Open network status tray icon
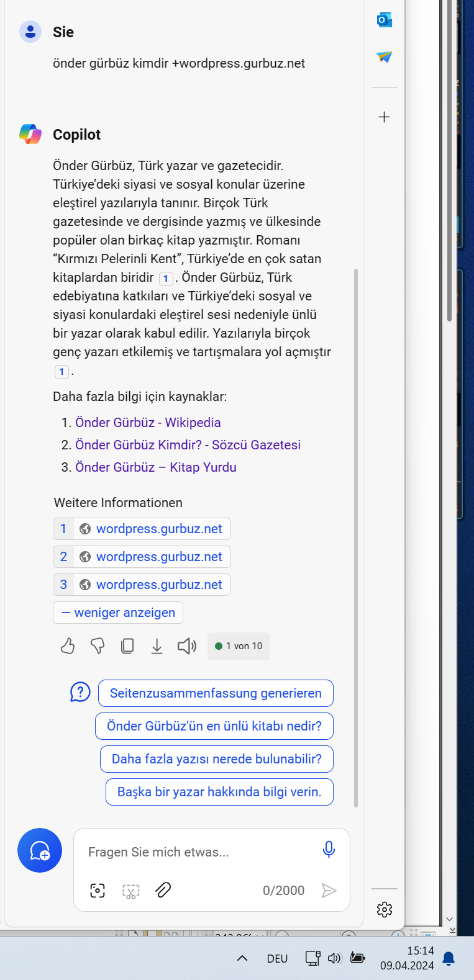Viewport: 474px width, 980px height. coord(312,958)
